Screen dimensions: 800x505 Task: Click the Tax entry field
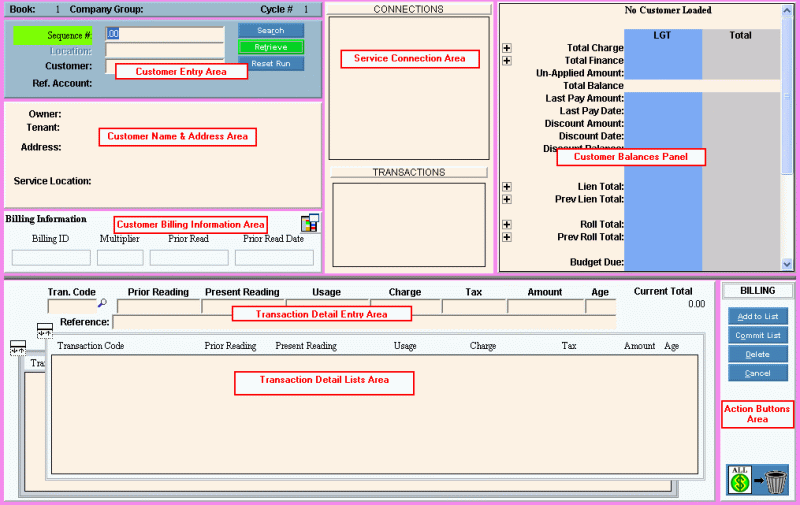[x=474, y=306]
